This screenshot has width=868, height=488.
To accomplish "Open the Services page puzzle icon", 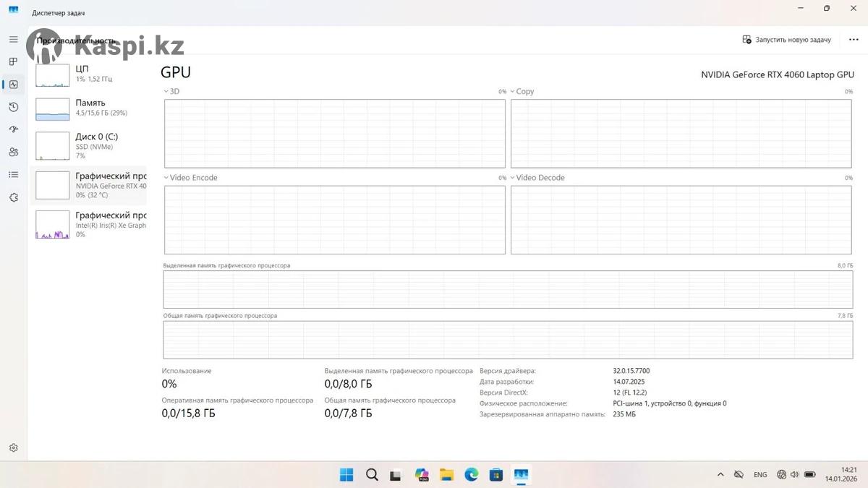I will tap(13, 197).
